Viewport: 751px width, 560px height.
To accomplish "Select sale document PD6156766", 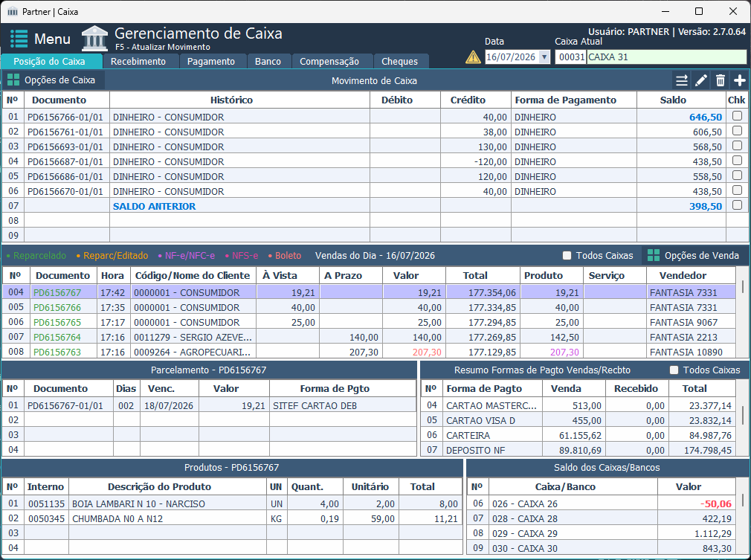I will click(x=57, y=307).
